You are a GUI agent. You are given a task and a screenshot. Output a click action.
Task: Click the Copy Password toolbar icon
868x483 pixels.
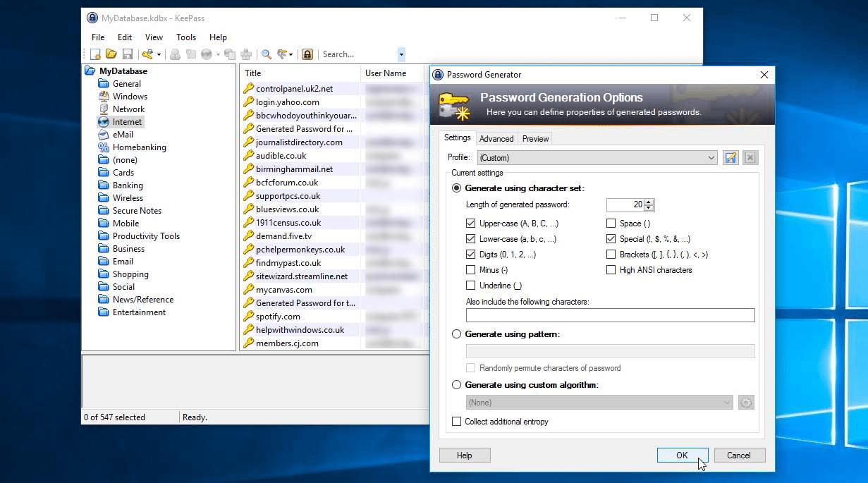(190, 54)
